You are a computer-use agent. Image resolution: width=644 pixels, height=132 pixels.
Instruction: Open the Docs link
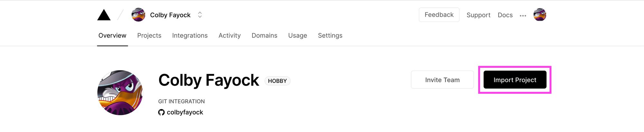(x=505, y=15)
